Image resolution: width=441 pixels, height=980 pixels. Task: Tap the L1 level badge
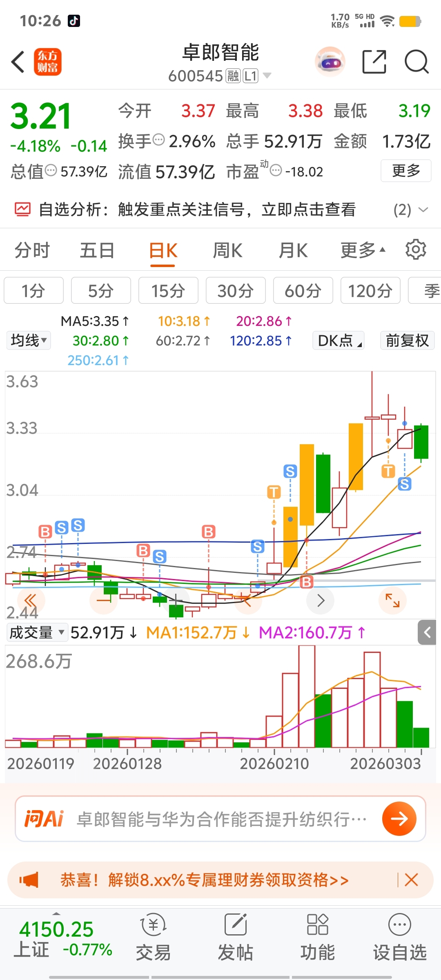pyautogui.click(x=251, y=76)
